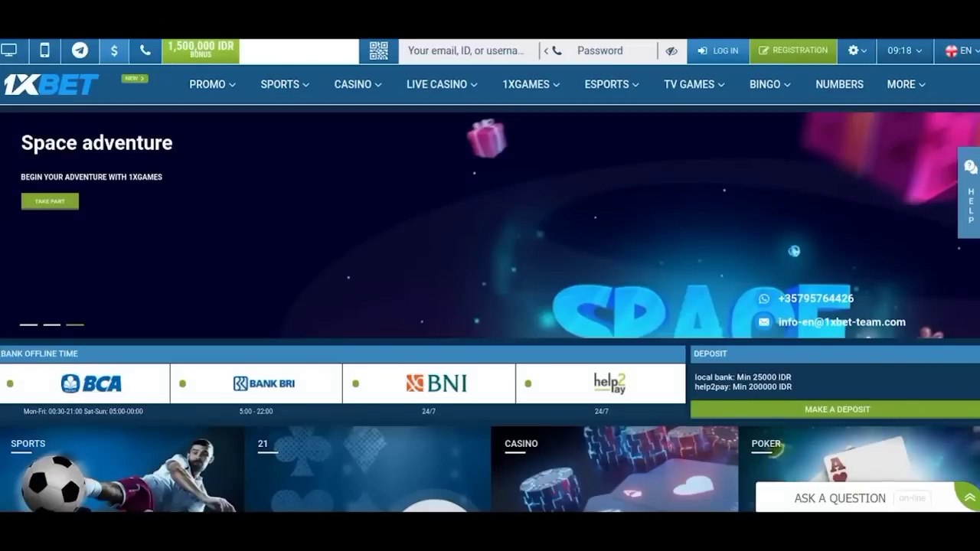
Task: Open the settings gear dropdown
Action: pos(857,51)
